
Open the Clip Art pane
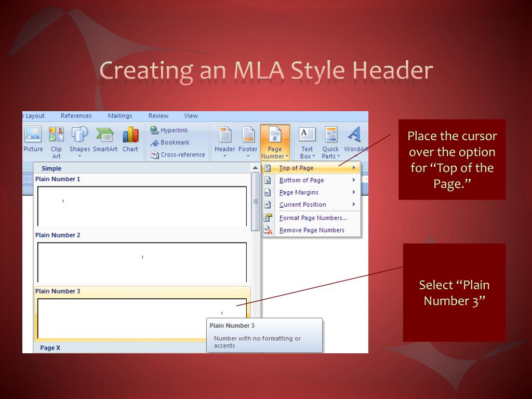tap(56, 142)
